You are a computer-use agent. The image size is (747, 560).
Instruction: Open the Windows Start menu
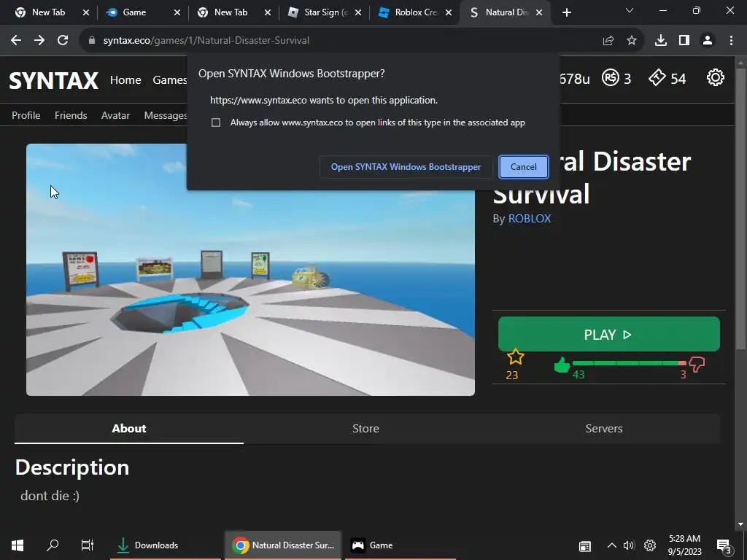[x=18, y=545]
